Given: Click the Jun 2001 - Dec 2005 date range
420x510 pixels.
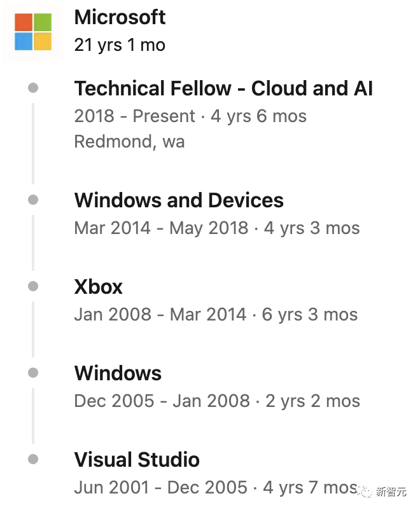Looking at the screenshot, I should point(161,487).
